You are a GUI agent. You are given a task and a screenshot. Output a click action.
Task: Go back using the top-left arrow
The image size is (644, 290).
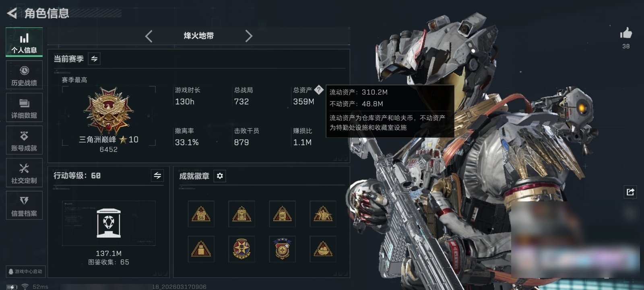(12, 13)
